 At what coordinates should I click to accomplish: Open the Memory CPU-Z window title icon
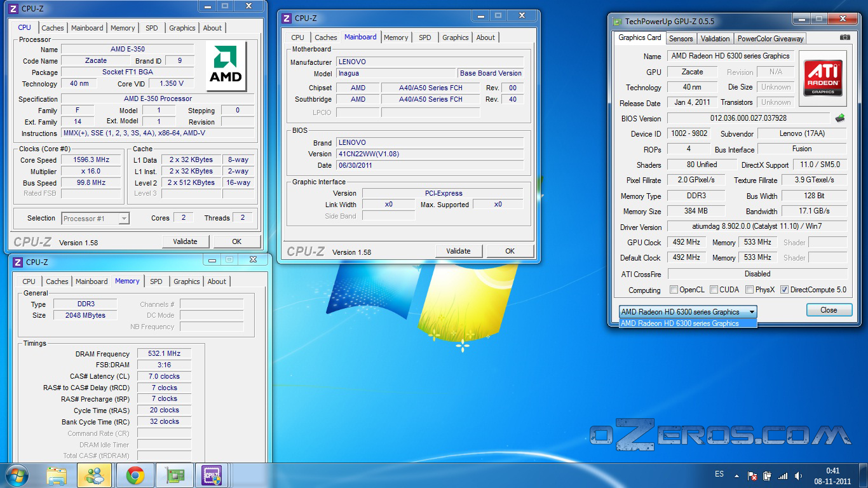18,262
